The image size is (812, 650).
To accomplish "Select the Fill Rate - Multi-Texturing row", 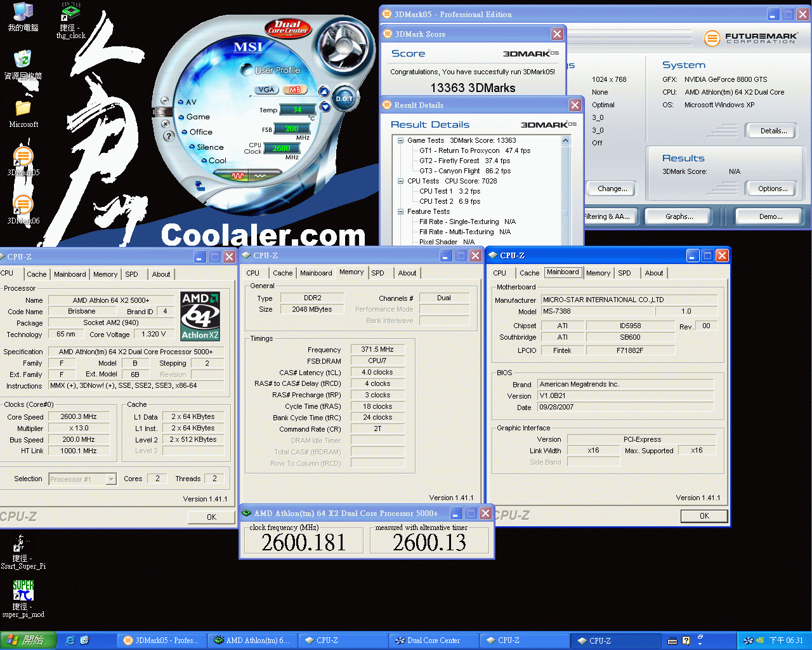I will (465, 232).
